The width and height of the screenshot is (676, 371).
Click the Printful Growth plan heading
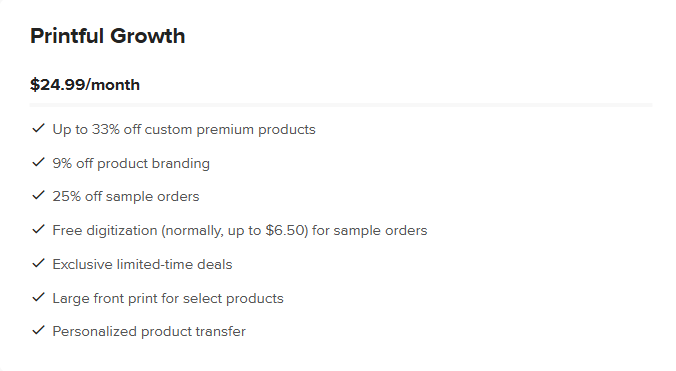108,36
